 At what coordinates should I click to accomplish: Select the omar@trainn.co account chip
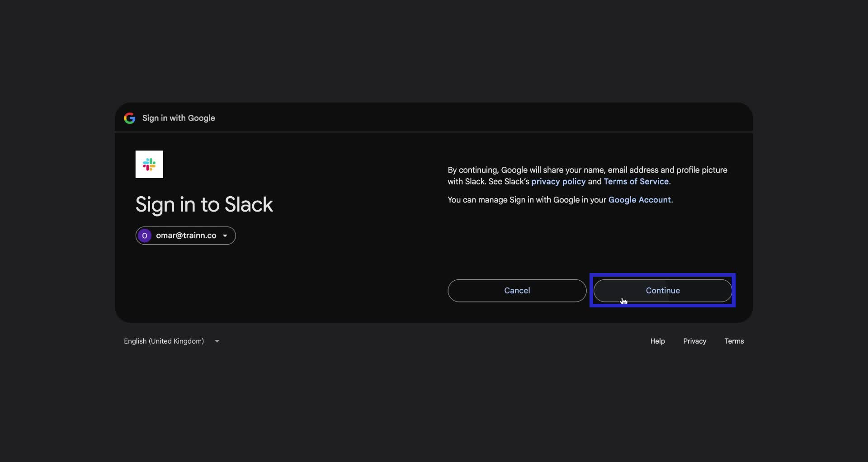point(185,236)
